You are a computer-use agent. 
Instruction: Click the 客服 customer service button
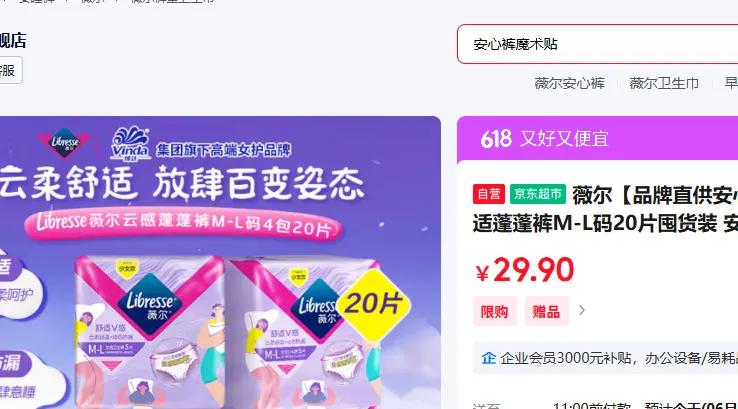[8, 71]
